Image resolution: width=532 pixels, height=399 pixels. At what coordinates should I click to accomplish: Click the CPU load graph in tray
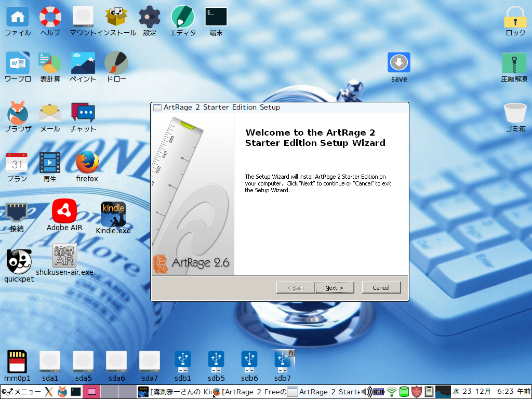pyautogui.click(x=443, y=392)
